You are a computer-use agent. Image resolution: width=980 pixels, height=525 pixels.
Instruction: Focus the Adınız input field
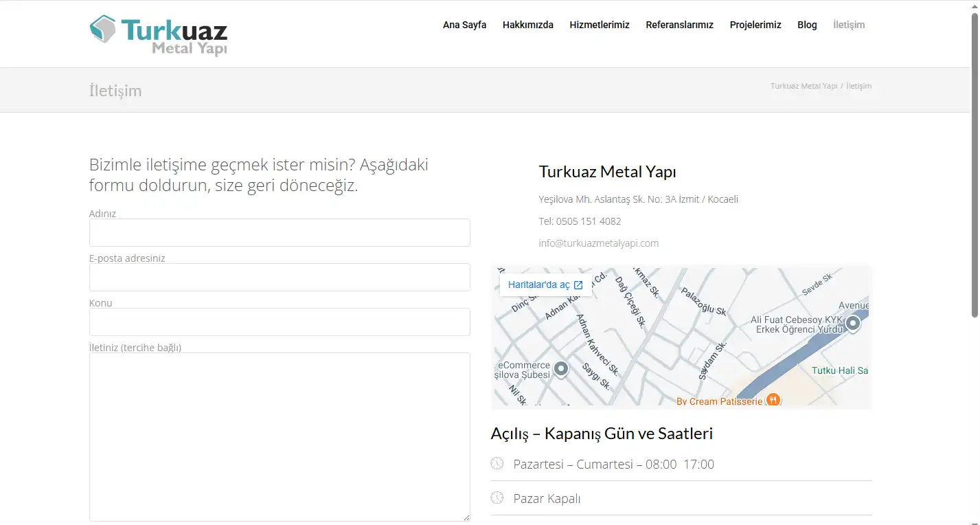point(280,232)
